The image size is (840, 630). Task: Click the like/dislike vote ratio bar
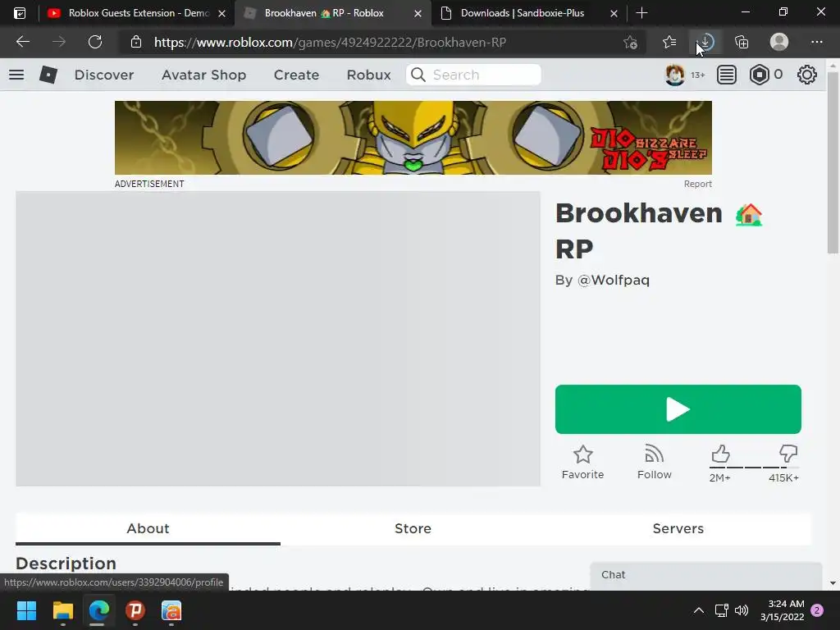(755, 468)
